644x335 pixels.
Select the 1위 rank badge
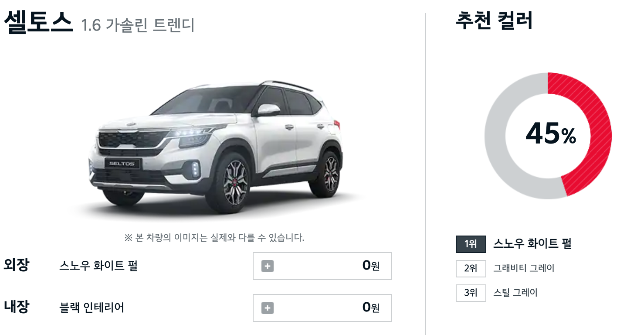point(471,244)
